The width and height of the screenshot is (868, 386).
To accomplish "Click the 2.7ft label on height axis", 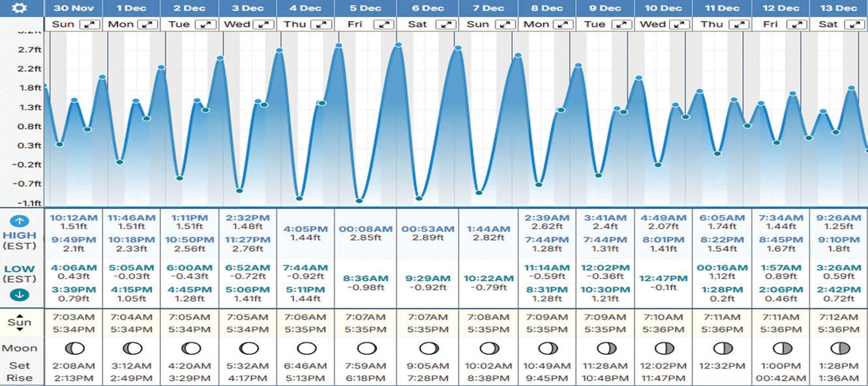I will click(31, 50).
